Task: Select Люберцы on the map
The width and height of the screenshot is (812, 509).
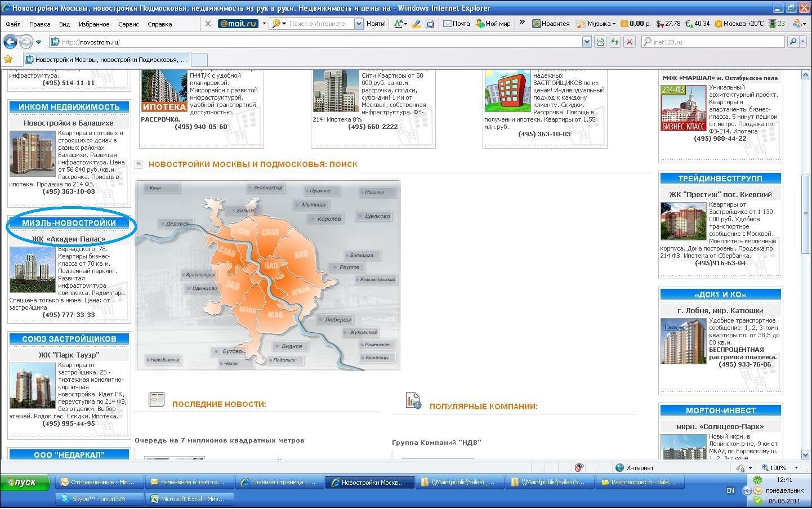Action: 336,319
